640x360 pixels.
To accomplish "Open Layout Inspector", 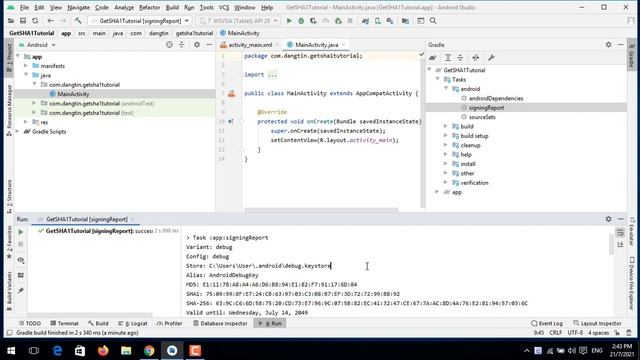I will click(x=597, y=323).
